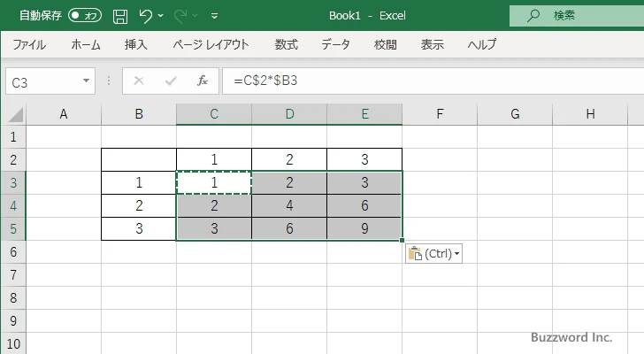Open the ファイル menu tab

(x=28, y=44)
